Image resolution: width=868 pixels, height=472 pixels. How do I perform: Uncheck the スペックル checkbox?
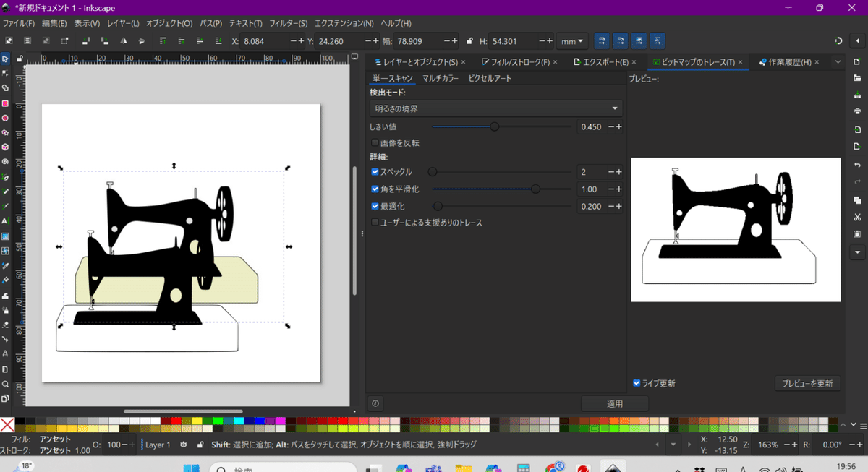coord(375,172)
